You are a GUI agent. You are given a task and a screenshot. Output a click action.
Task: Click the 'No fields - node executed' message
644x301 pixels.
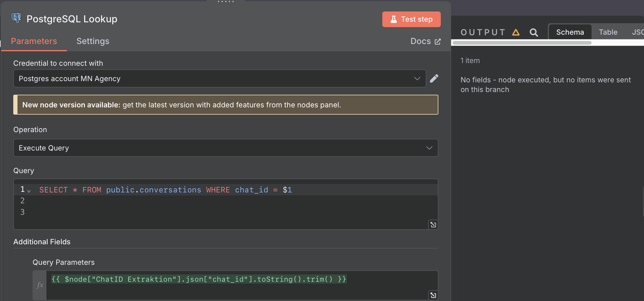(x=545, y=85)
